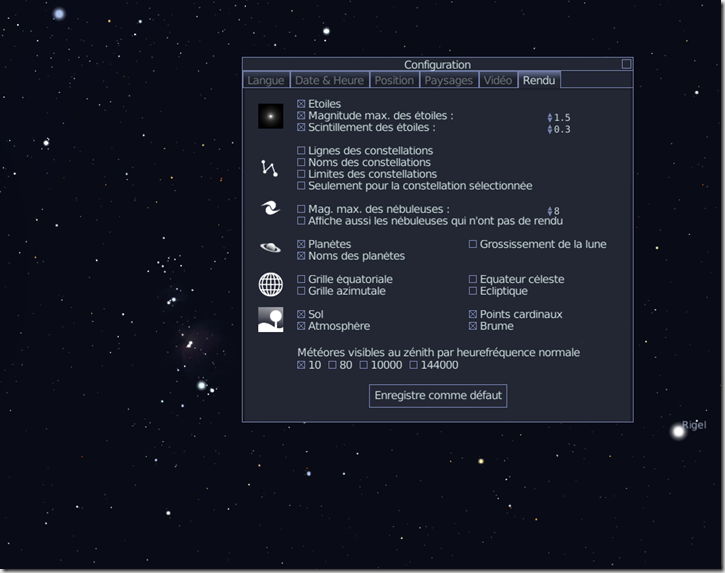Click the spiral nebula icon
The height and width of the screenshot is (573, 725).
(x=270, y=209)
